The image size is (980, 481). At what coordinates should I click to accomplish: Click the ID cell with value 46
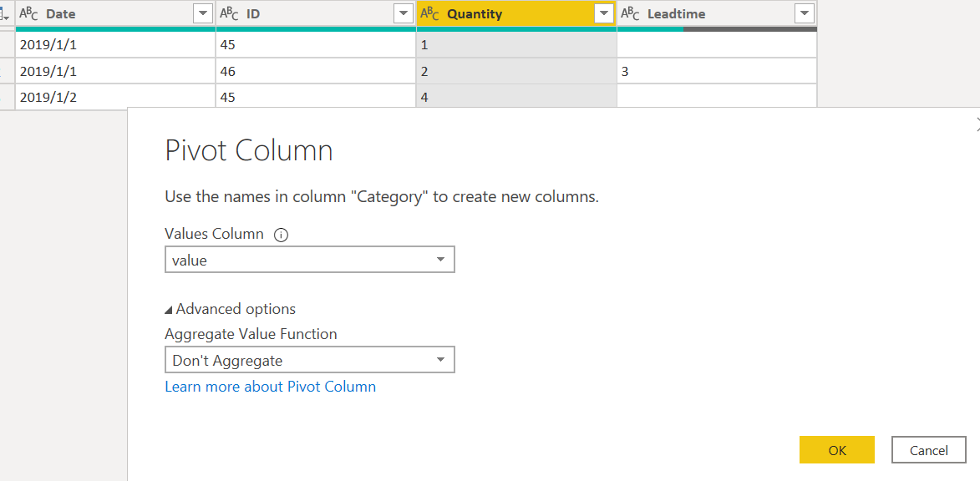pyautogui.click(x=316, y=71)
